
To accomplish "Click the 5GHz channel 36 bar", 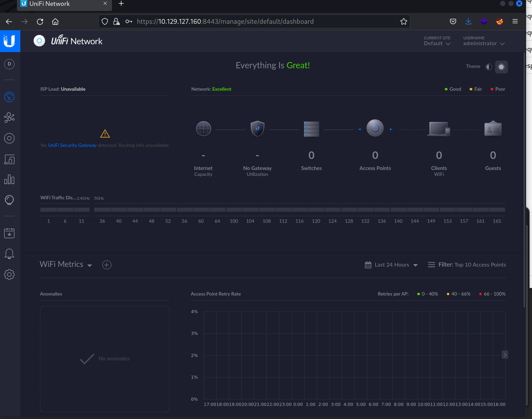I will 102,210.
